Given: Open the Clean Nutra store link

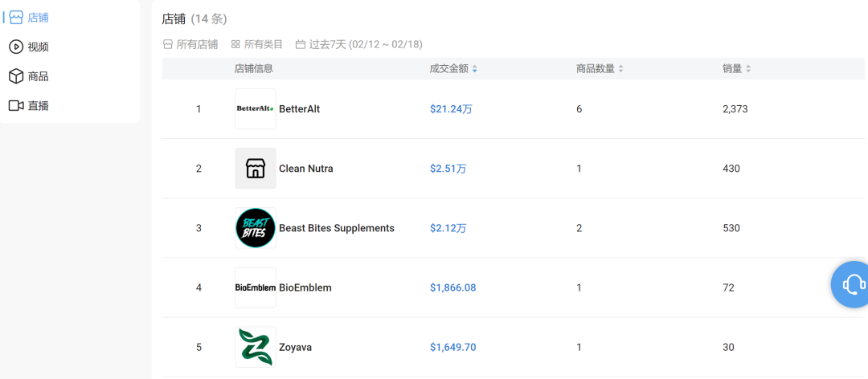Looking at the screenshot, I should point(306,168).
